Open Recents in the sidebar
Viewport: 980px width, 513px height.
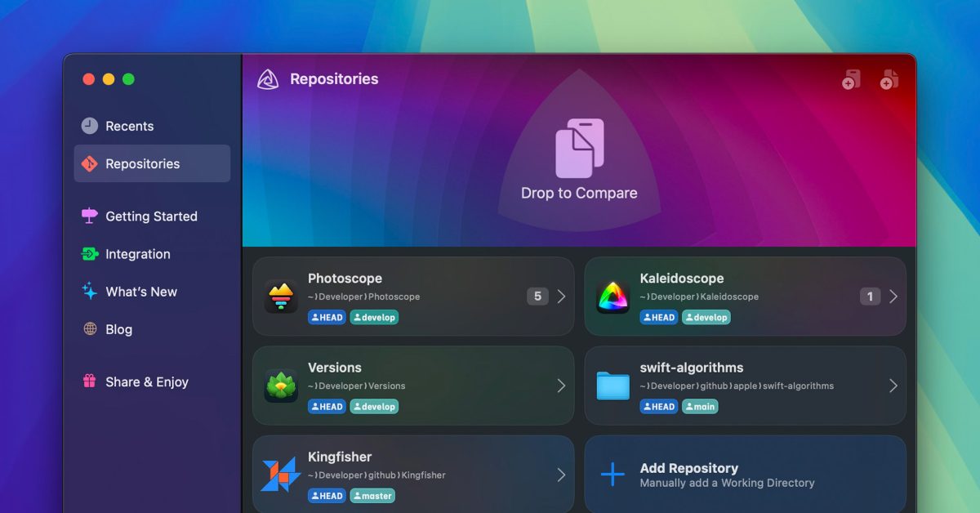[129, 126]
